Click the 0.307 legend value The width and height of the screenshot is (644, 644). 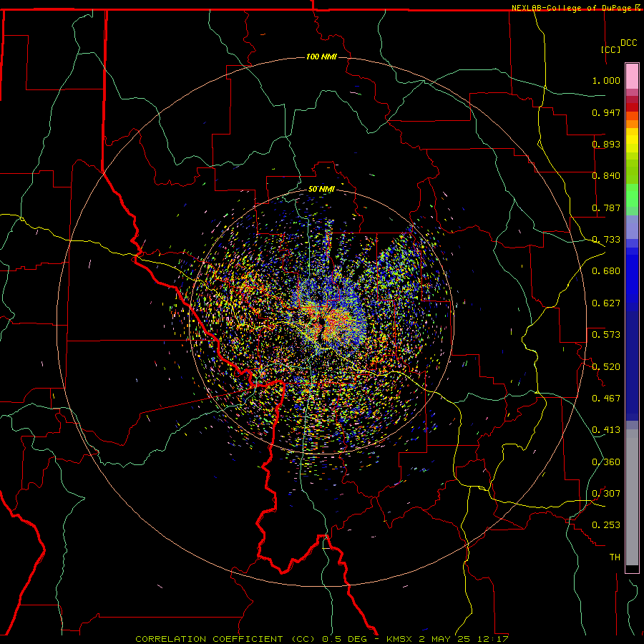(x=606, y=494)
